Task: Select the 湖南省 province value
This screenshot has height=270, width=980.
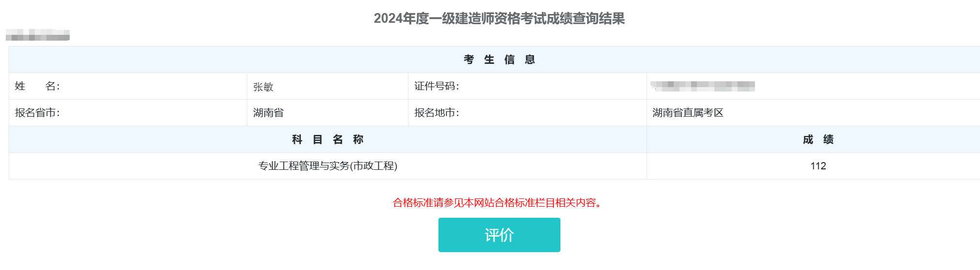Action: 268,113
